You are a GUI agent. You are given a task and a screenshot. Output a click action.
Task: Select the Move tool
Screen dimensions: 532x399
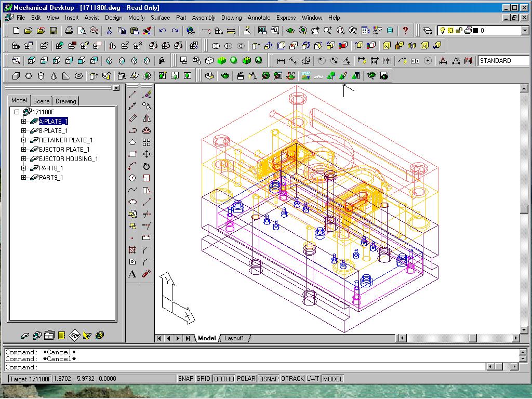tap(147, 154)
